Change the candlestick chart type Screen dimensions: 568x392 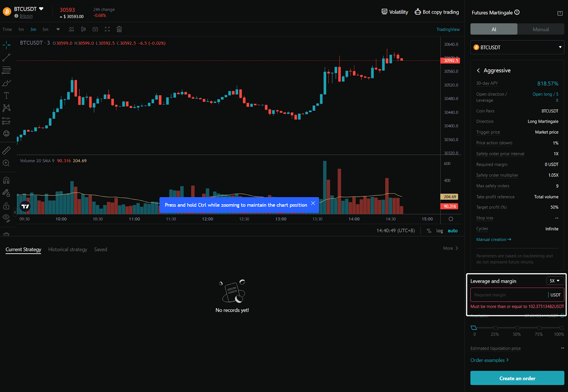[83, 29]
